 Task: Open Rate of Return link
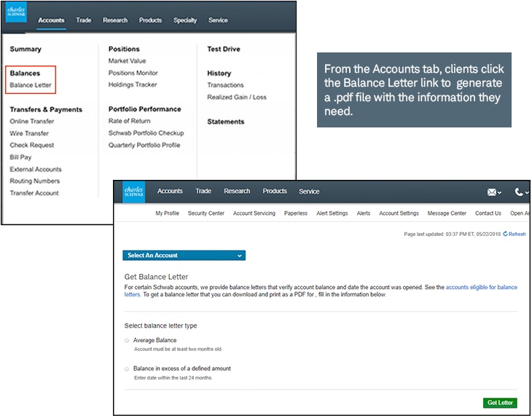[x=129, y=121]
